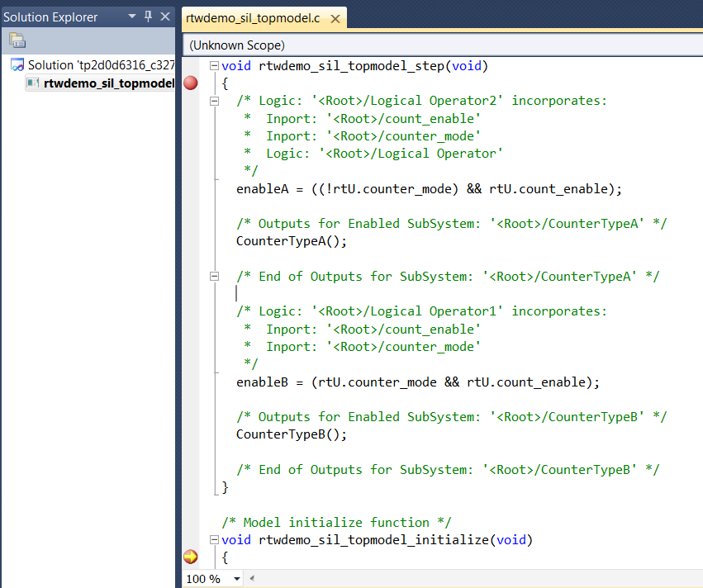This screenshot has width=703, height=588.
Task: Open the 100 % zoom dropdown
Action: (237, 579)
